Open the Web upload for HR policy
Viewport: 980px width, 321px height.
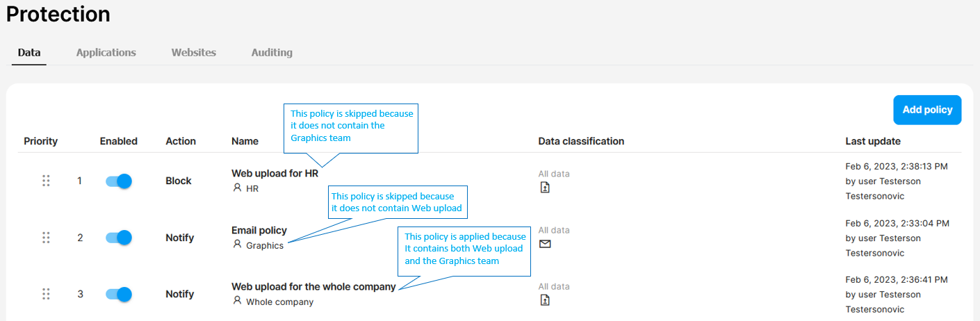(275, 174)
